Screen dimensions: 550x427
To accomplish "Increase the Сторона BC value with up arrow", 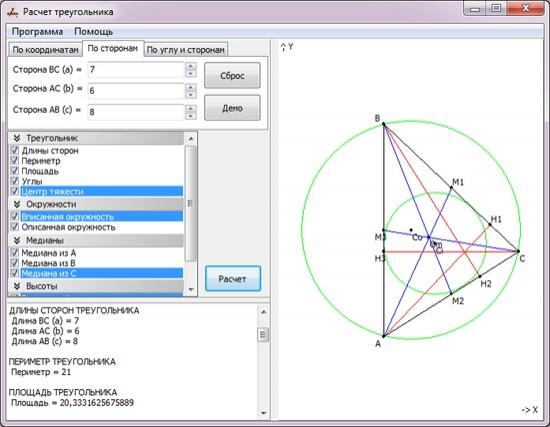I will (190, 66).
